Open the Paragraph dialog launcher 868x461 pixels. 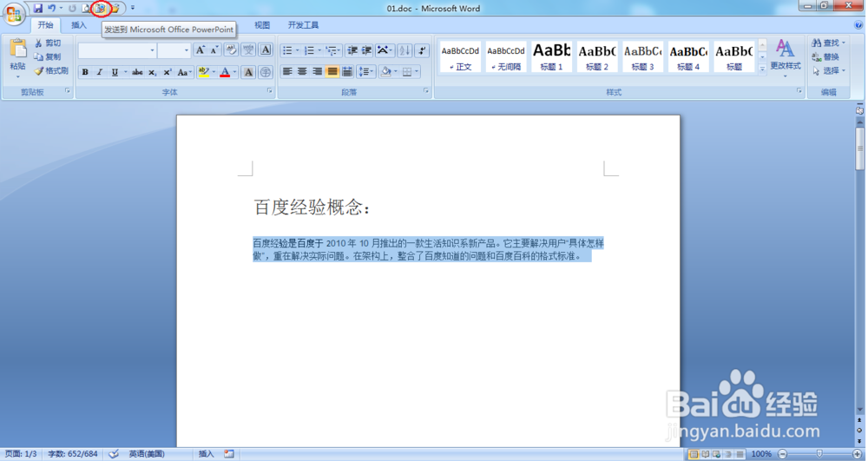(x=426, y=91)
